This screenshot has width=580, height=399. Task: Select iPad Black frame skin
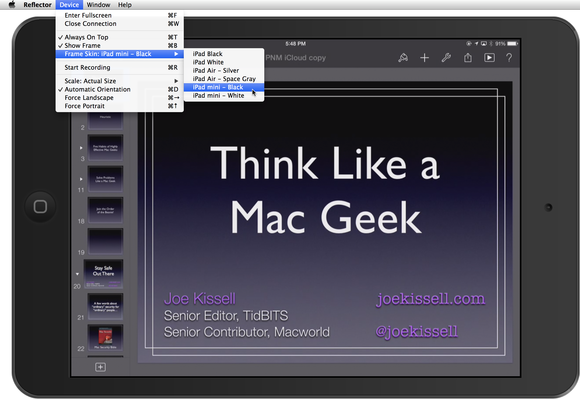(x=224, y=54)
